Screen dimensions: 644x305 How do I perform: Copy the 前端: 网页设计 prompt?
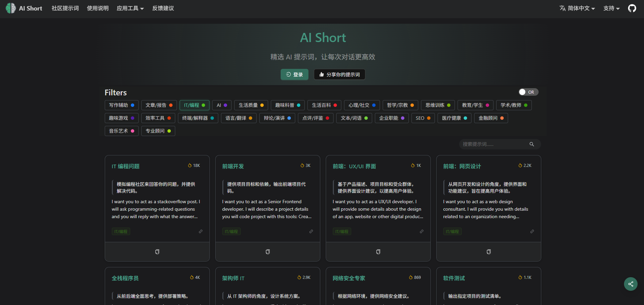[489, 252]
